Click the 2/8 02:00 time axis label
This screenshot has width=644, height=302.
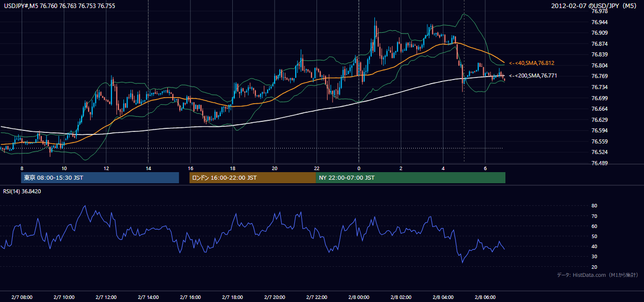[401, 297]
